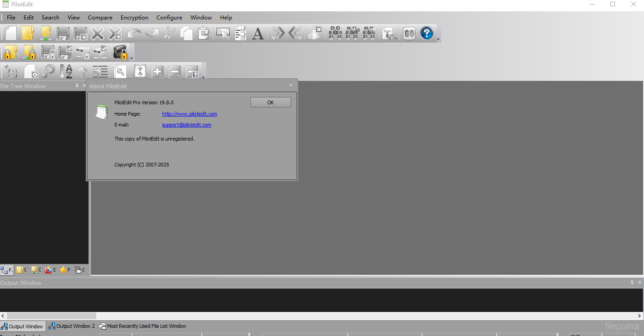Screen dimensions: 644x336
Task: Click the plus expand icon in third toolbar
Action: (x=157, y=71)
